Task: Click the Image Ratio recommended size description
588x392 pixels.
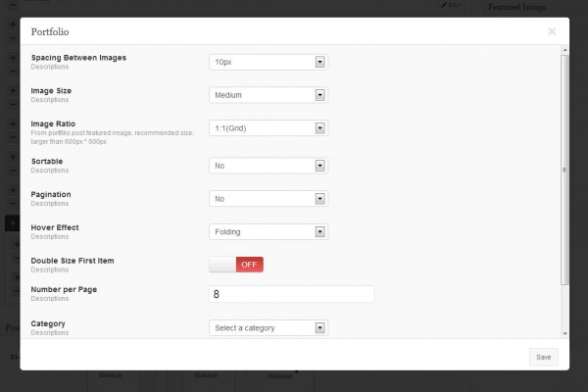Action: click(x=112, y=137)
